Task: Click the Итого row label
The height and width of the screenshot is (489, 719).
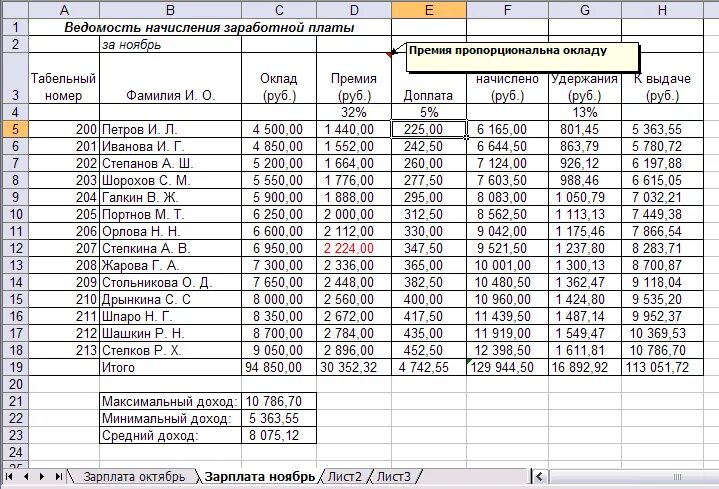Action: coord(170,367)
